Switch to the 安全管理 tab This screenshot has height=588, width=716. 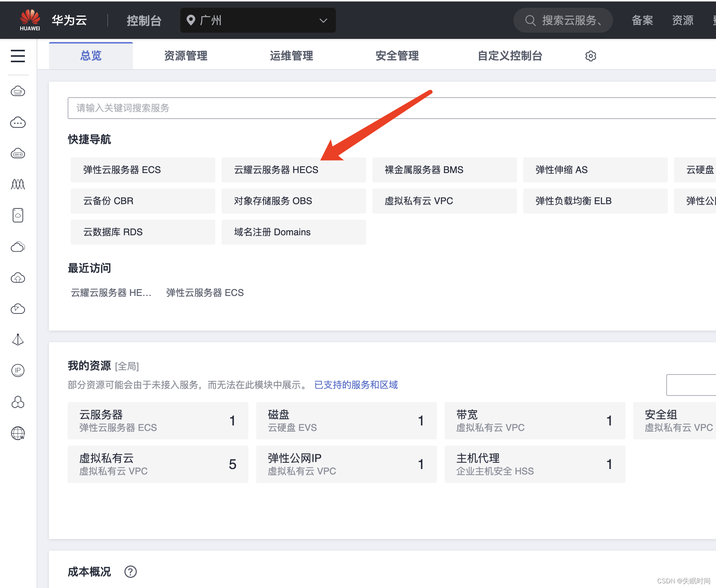[397, 56]
